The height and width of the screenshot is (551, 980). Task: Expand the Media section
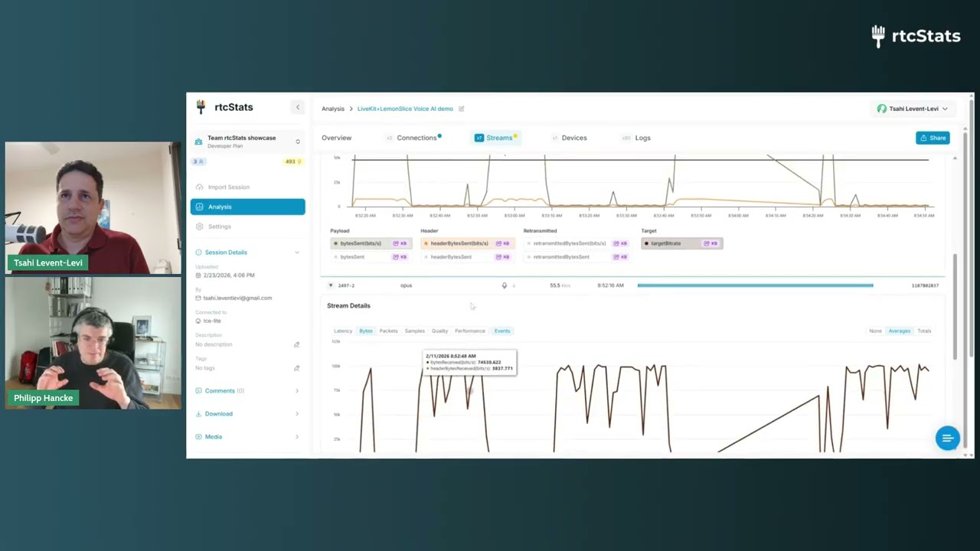point(247,437)
